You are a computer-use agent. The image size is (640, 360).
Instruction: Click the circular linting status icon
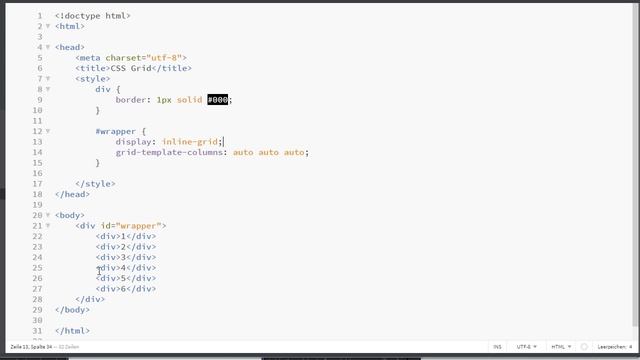(x=584, y=347)
